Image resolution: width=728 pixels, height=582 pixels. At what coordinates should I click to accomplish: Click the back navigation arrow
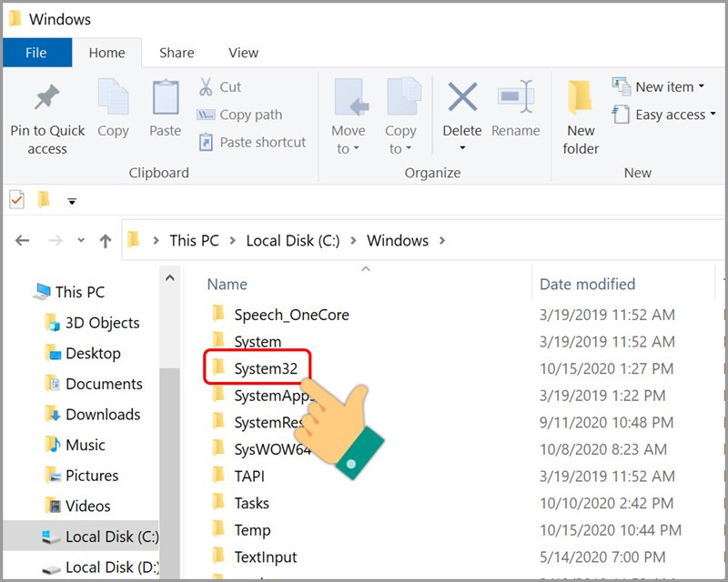click(22, 240)
